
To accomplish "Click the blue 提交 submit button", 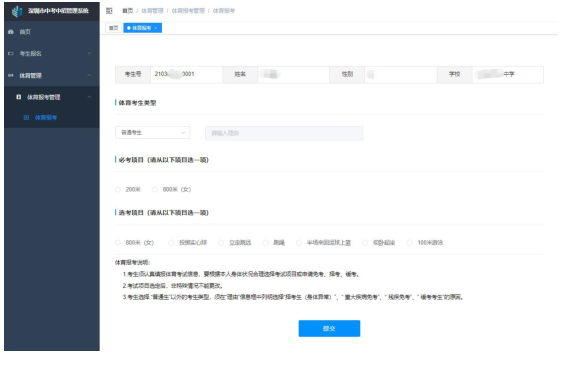I will click(x=329, y=328).
